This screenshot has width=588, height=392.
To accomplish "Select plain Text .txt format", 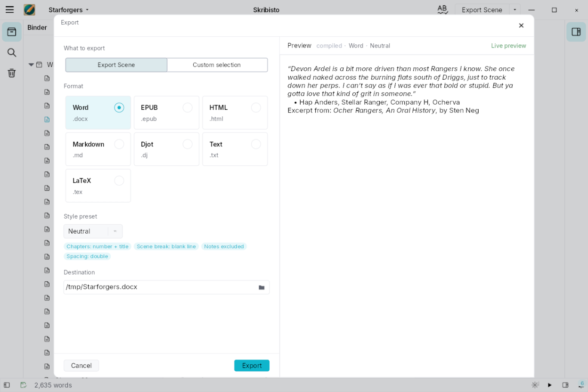I will pos(235,149).
